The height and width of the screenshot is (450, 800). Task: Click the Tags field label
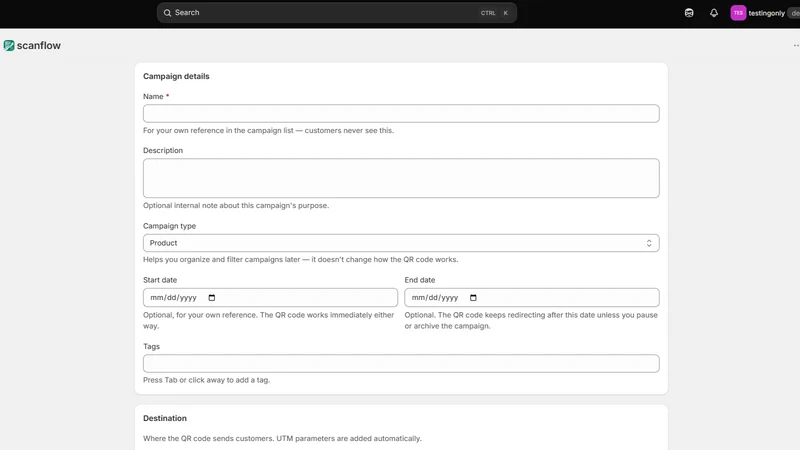[152, 346]
